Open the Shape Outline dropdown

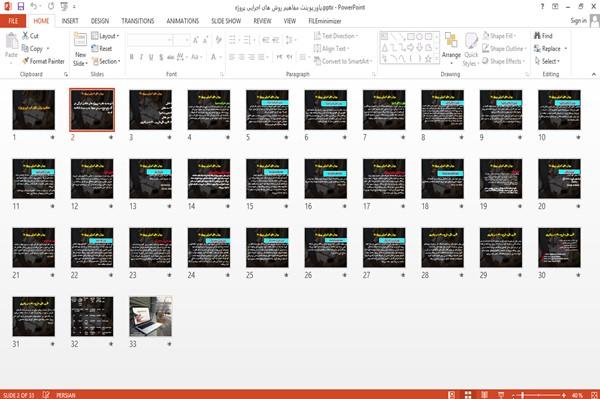504,49
